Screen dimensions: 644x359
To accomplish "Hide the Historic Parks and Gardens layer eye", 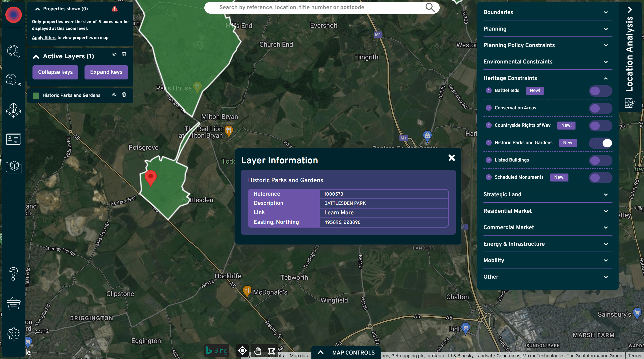I will tap(114, 95).
